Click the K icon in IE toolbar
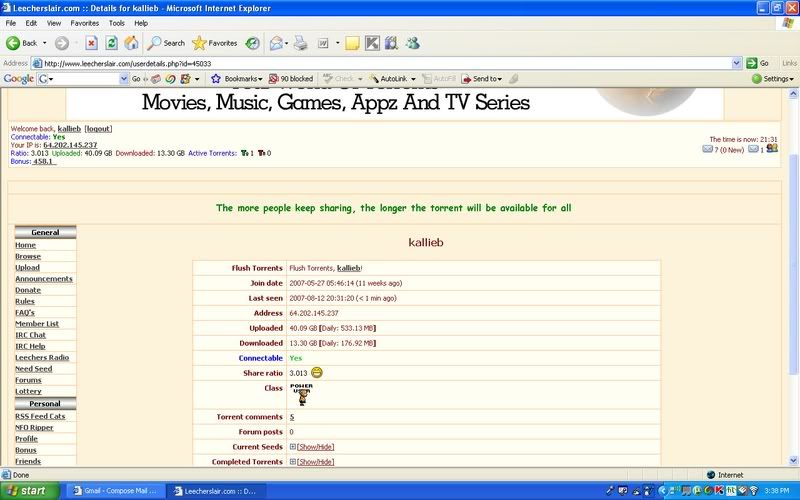This screenshot has height=500, width=800. 372,43
